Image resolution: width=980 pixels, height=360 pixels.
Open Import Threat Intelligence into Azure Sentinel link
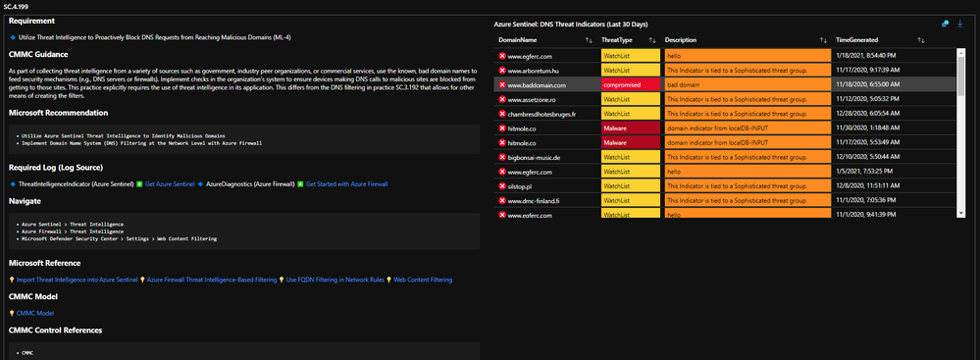point(77,280)
